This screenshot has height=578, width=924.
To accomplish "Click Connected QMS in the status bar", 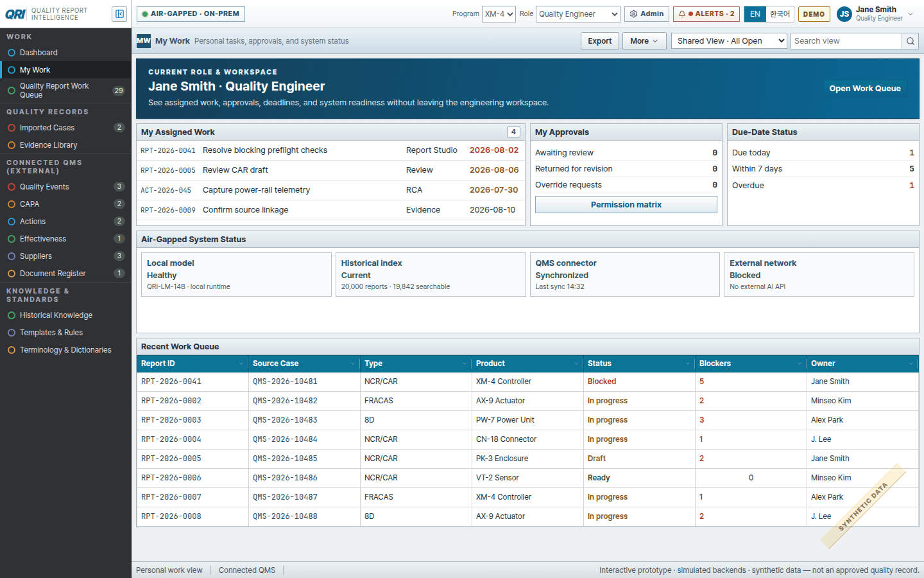I will click(247, 570).
